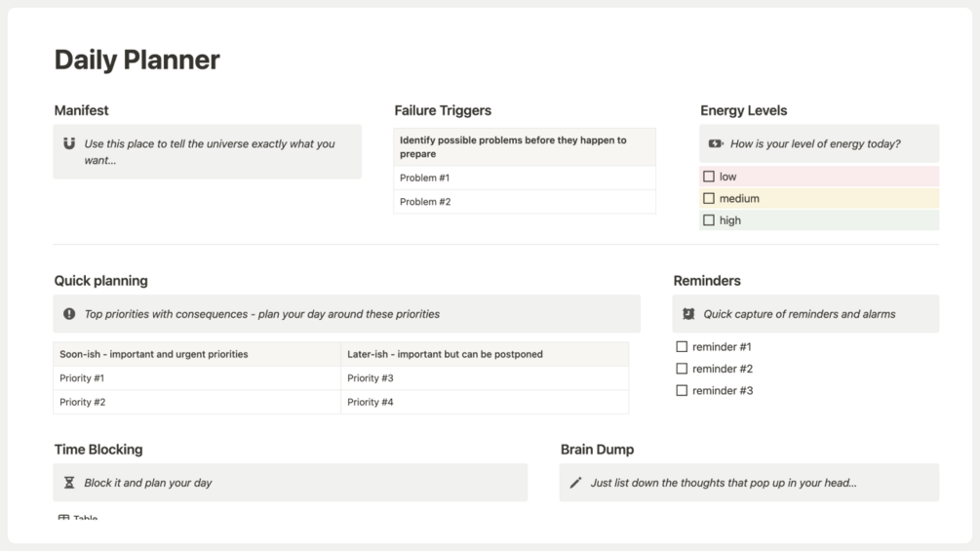The height and width of the screenshot is (551, 980).
Task: Check the high energy checkbox
Action: pos(709,220)
